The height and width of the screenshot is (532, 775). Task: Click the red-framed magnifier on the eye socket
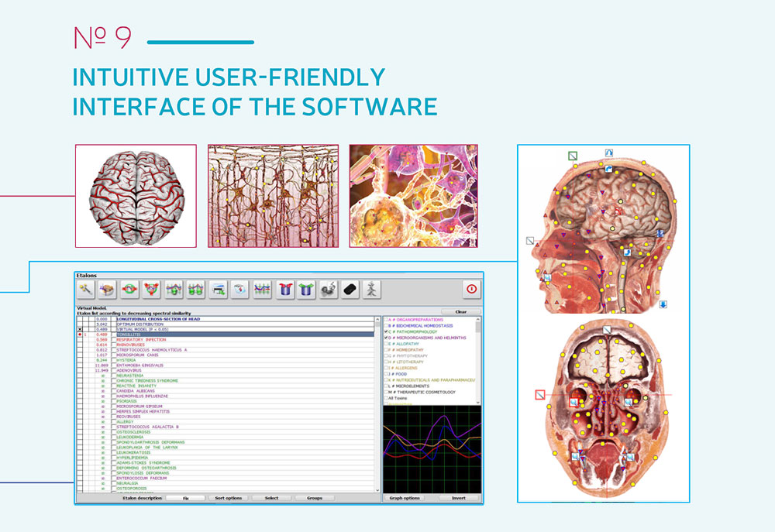pyautogui.click(x=573, y=402)
